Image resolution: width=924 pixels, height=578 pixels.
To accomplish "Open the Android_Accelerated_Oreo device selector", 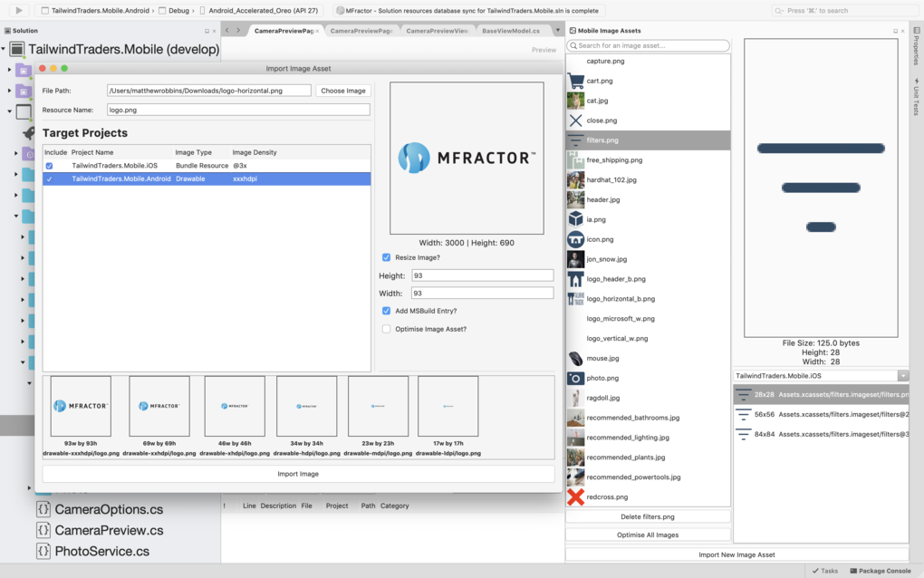I will 259,11.
